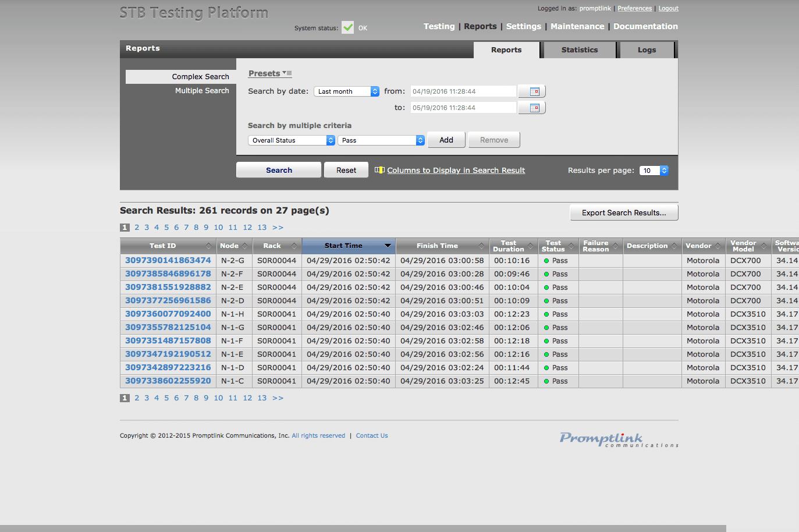This screenshot has width=799, height=532.
Task: Sort by Failure Reason column arrows
Action: [x=615, y=246]
